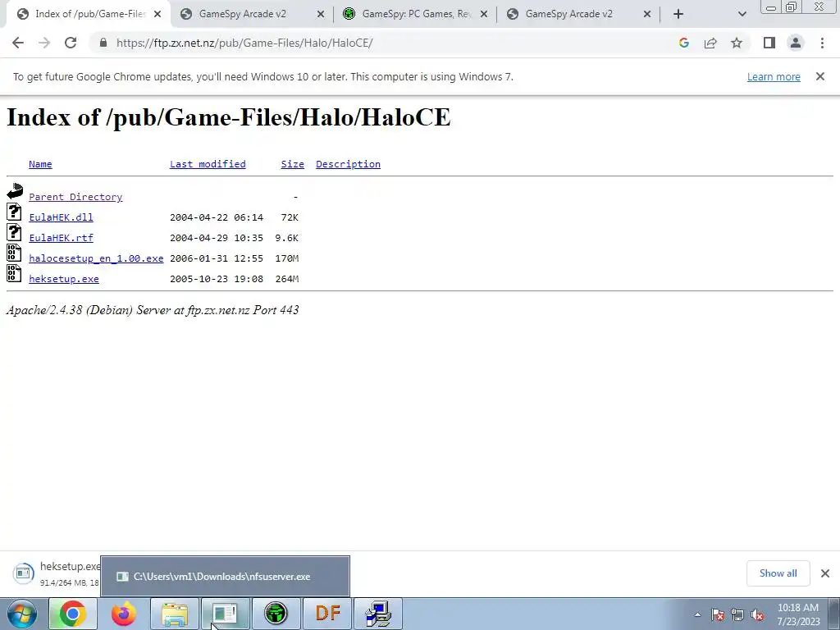Open the clock showing 10:18 AM
The image size is (840, 630).
click(798, 614)
